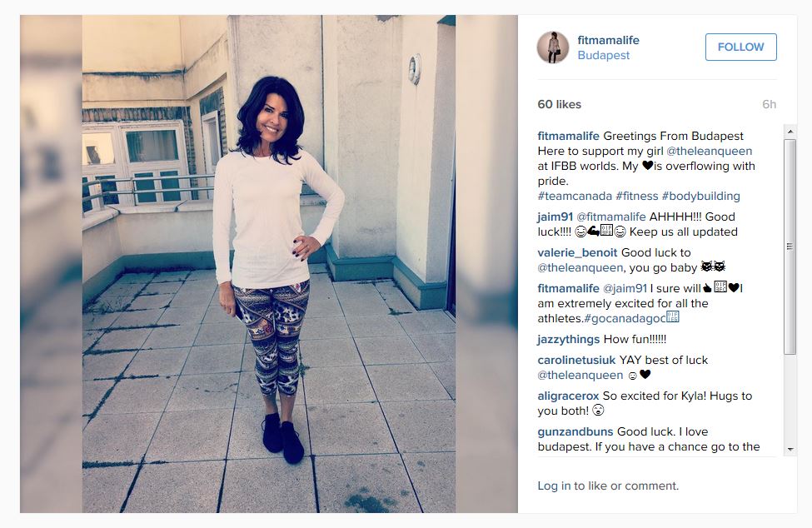
Task: Click the fitmamalife profile avatar
Action: coord(552,47)
